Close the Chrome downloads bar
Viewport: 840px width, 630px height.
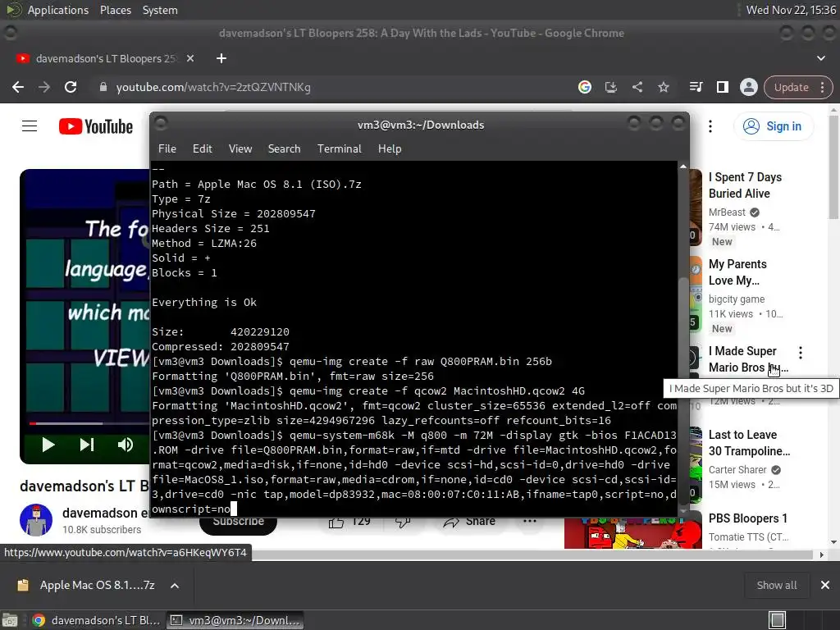(825, 586)
